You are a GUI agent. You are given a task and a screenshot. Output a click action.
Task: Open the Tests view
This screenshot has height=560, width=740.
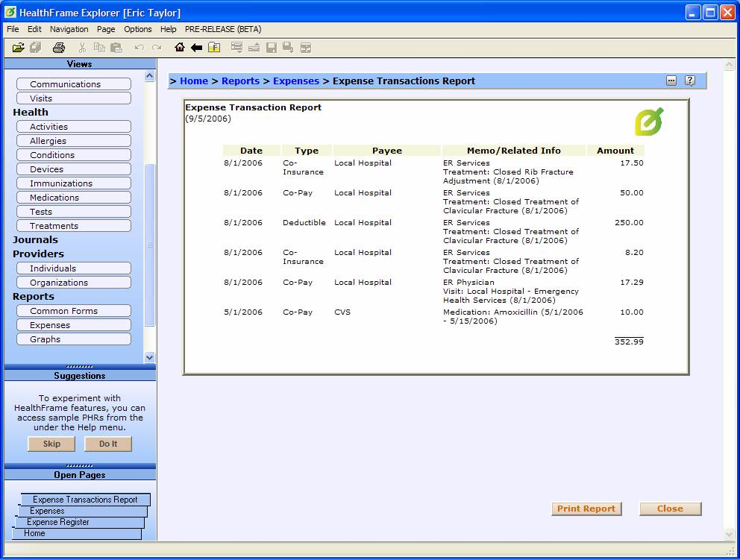pyautogui.click(x=74, y=211)
